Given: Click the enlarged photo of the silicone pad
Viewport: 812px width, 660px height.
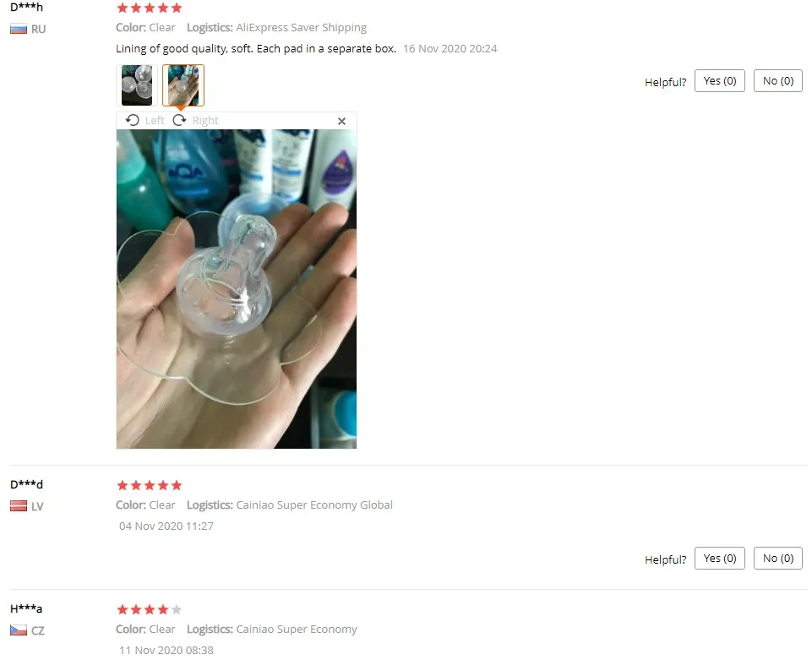Looking at the screenshot, I should [x=237, y=289].
